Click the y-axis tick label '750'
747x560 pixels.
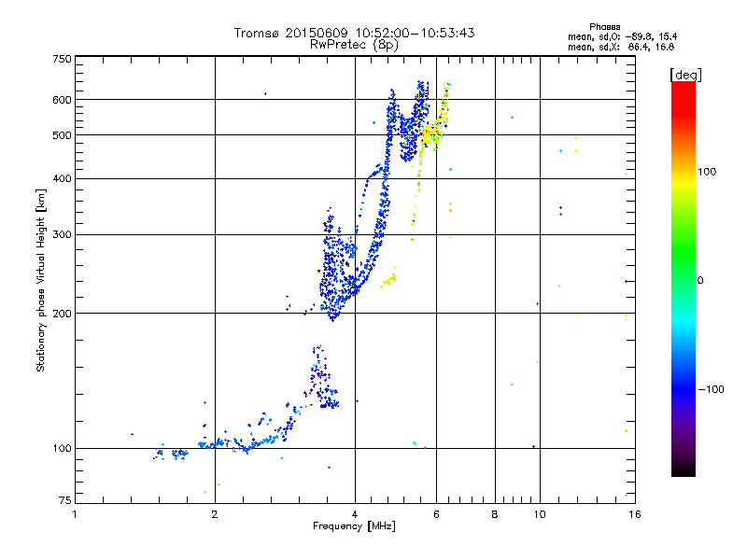tap(62, 59)
